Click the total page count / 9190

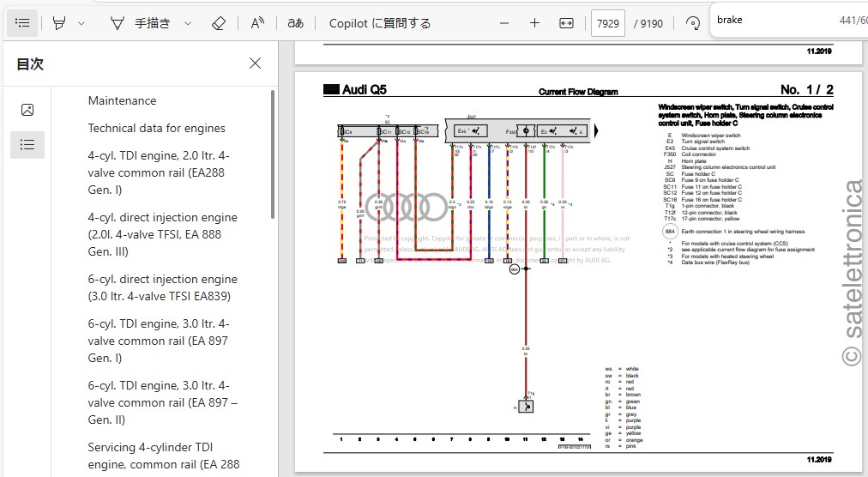[x=648, y=23]
